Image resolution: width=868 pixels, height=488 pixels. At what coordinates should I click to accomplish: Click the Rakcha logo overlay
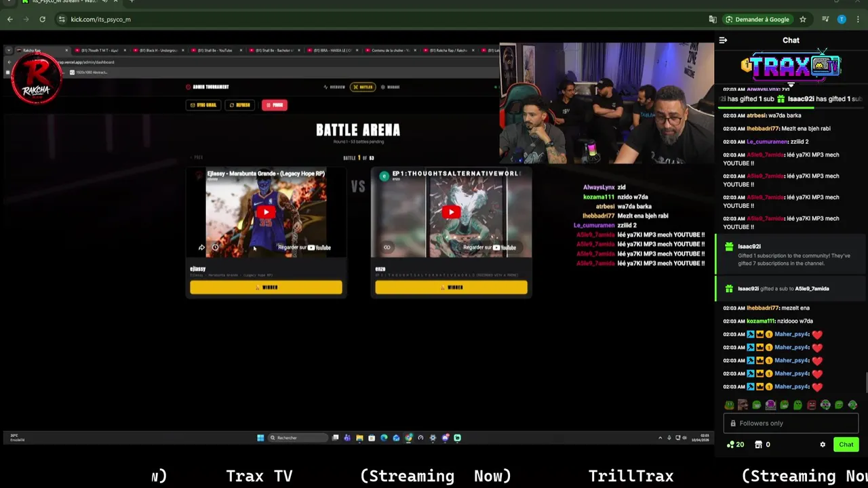(x=37, y=79)
